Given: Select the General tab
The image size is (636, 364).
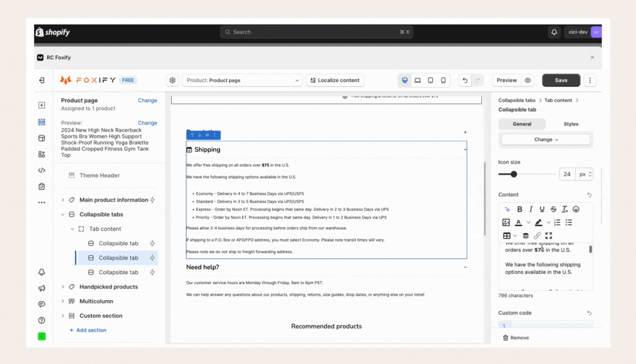Looking at the screenshot, I should (x=522, y=124).
